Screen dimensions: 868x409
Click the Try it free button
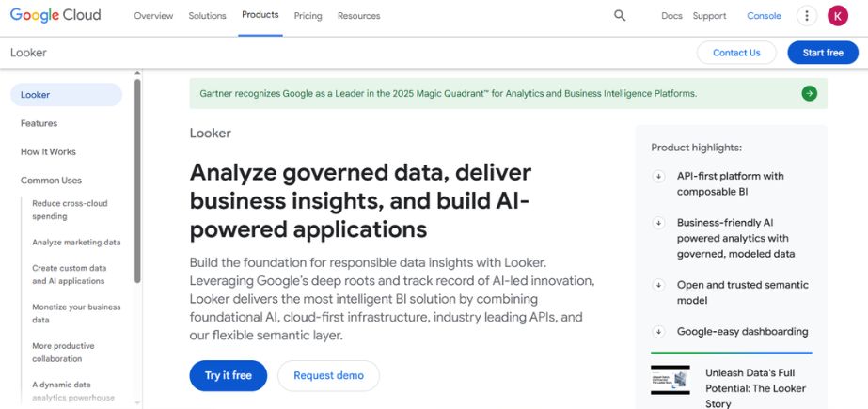tap(229, 375)
